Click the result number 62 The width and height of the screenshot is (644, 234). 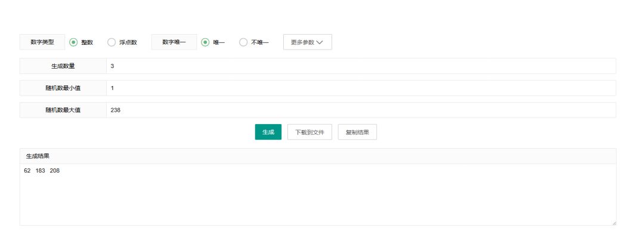pyautogui.click(x=27, y=171)
